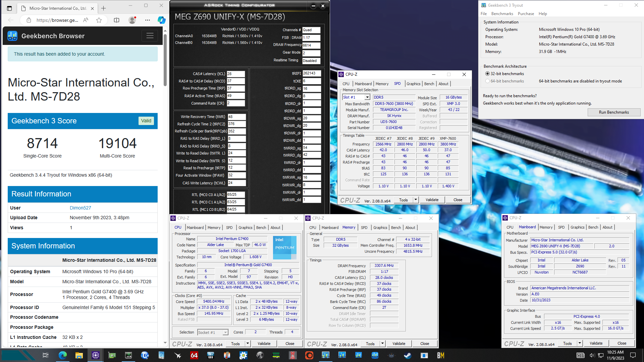Open the browser tab actions icon
The height and width of the screenshot is (362, 644).
(9, 8)
